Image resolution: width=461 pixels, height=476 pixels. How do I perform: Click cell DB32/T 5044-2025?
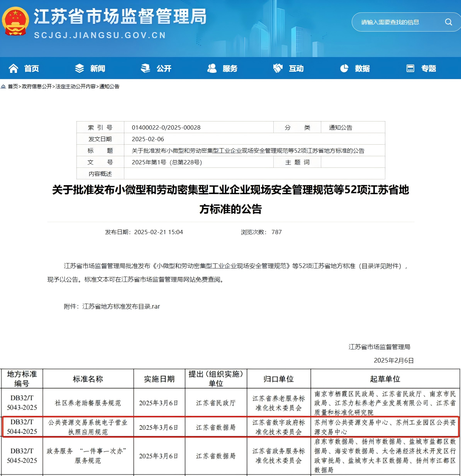[x=22, y=427]
